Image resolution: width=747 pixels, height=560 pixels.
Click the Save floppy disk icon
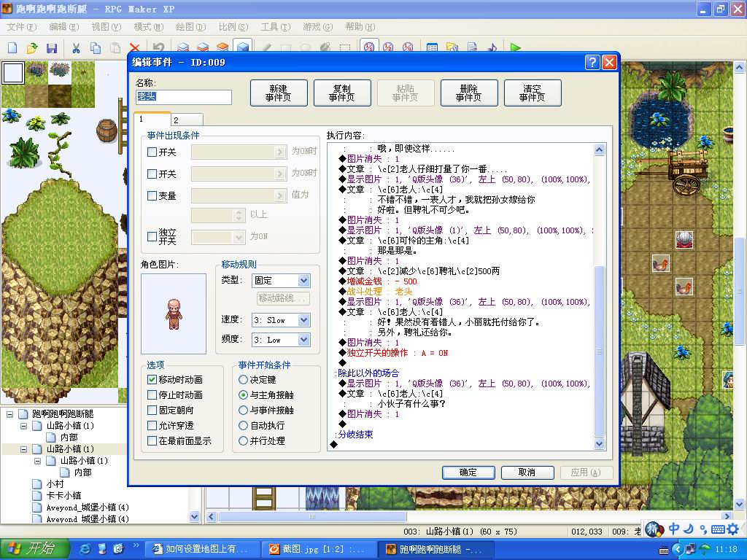coord(52,47)
